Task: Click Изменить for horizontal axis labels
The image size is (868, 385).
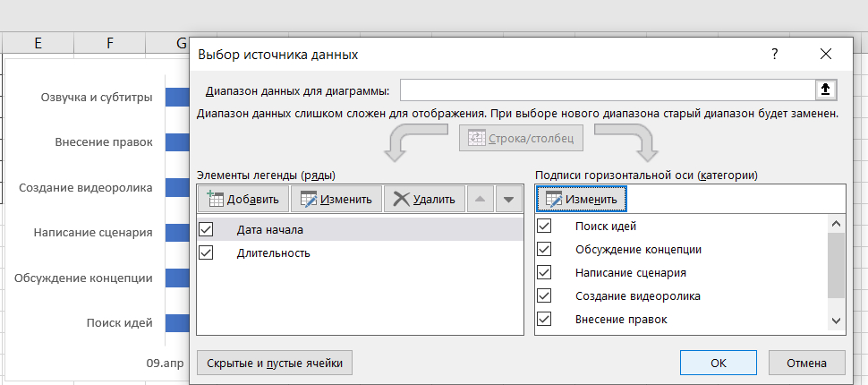Action: click(581, 199)
